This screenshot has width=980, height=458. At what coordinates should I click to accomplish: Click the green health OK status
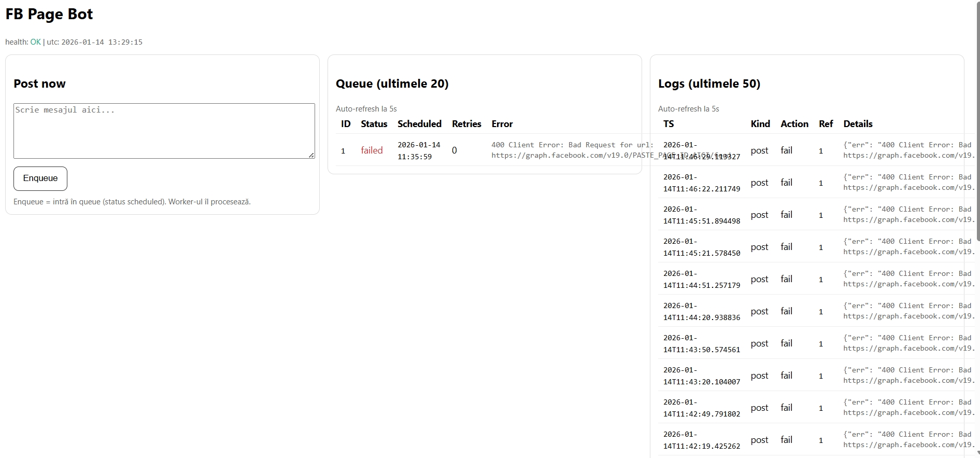pos(35,42)
